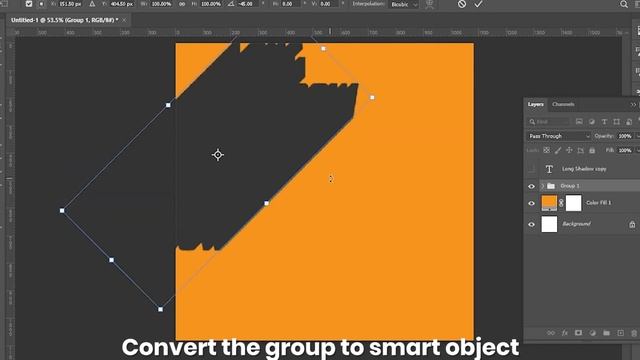The image size is (640, 360).
Task: Toggle the reference point checkbox
Action: pyautogui.click(x=29, y=4)
